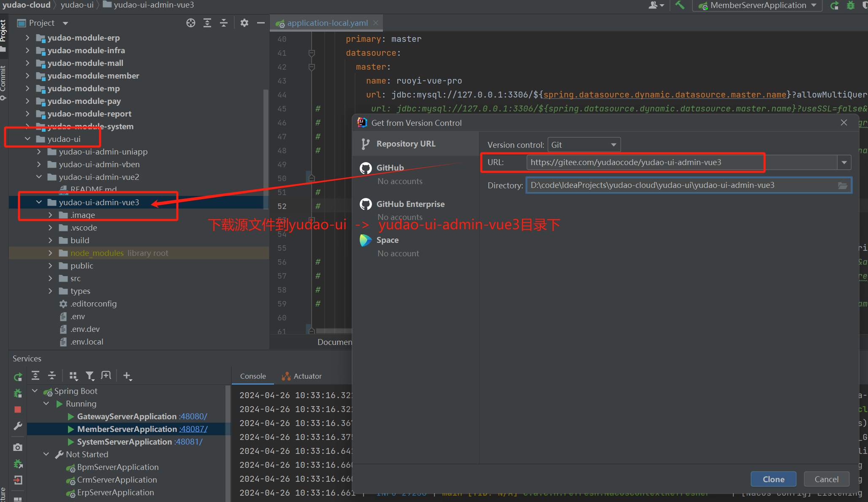Screen dimensions: 868x502
Task: Select .editorconfig file in project tree
Action: click(x=93, y=304)
